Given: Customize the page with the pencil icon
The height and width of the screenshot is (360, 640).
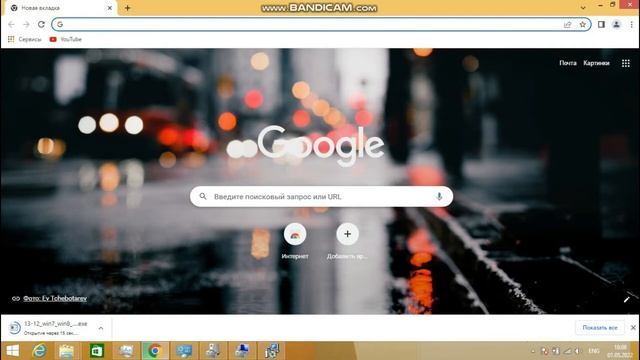Looking at the screenshot, I should (627, 300).
